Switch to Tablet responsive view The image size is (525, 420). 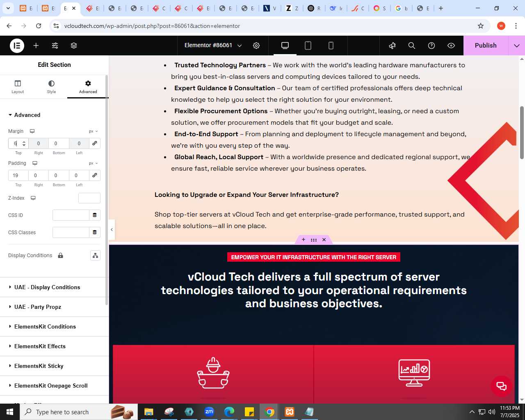coord(308,46)
